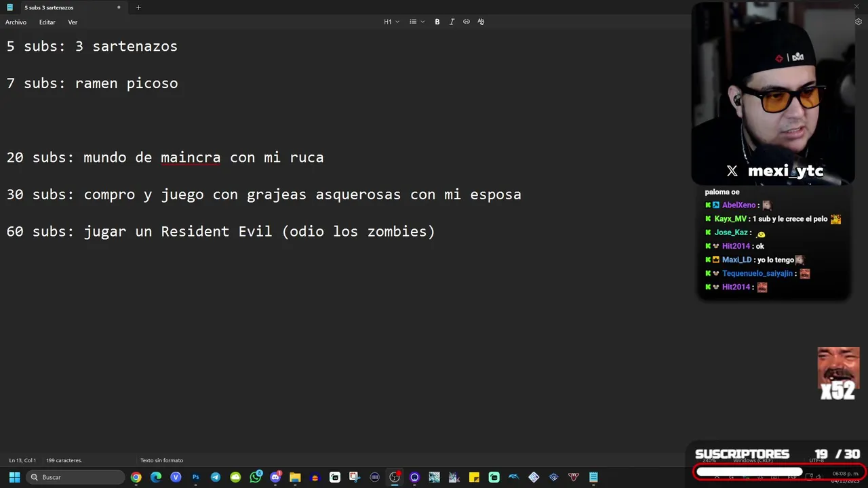The width and height of the screenshot is (868, 488).
Task: Open the purple V app on taskbar
Action: (x=176, y=477)
